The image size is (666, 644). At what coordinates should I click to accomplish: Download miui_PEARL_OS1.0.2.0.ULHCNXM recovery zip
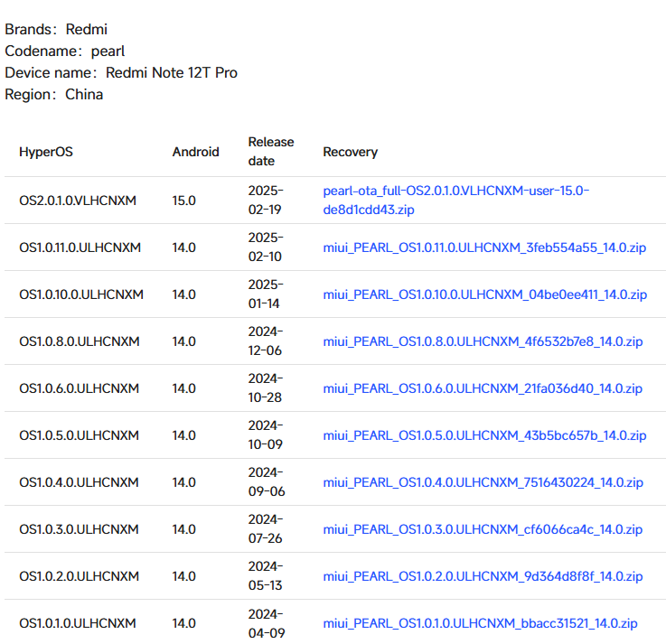483,576
